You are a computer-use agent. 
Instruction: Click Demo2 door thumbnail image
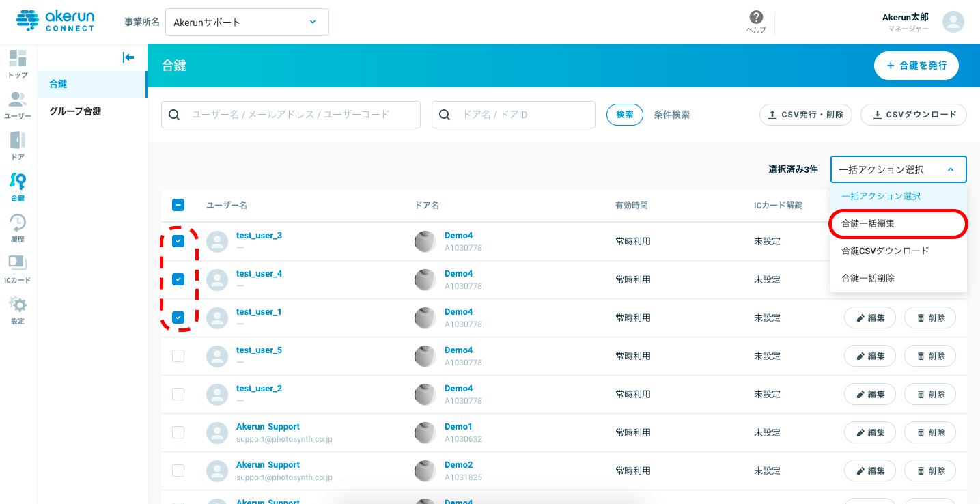point(425,471)
